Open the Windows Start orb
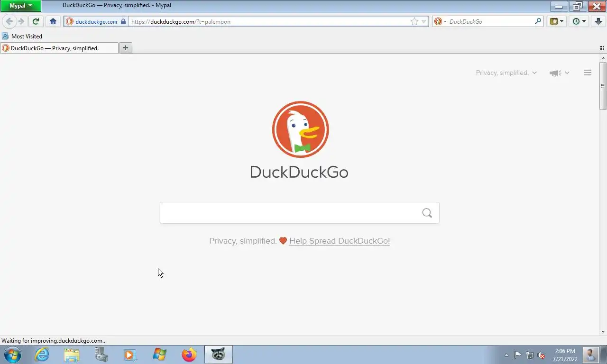This screenshot has height=364, width=607. pos(13,355)
